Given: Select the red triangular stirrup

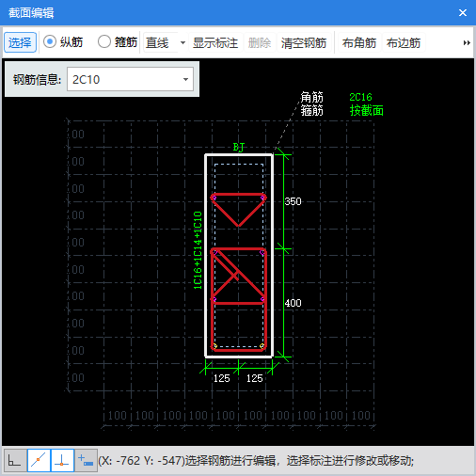Looking at the screenshot, I should point(238,195).
